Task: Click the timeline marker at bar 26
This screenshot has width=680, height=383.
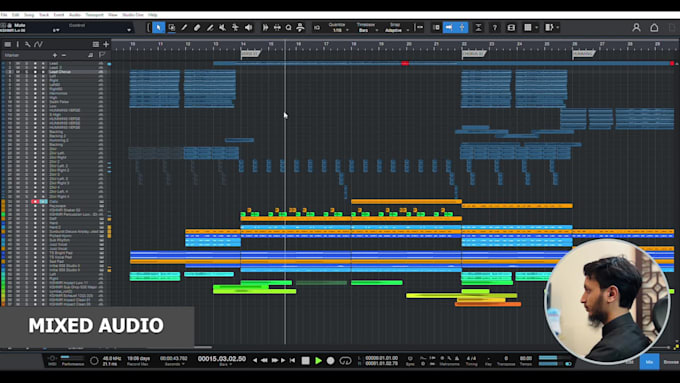Action: [584, 54]
